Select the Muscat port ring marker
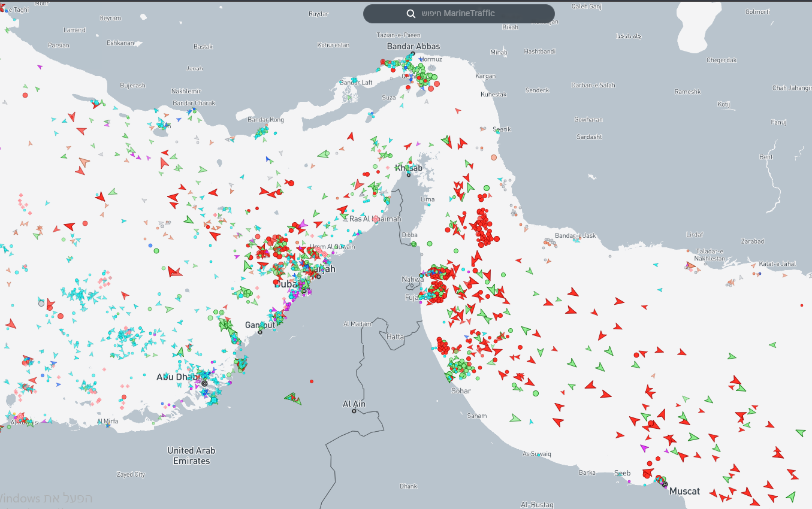812x509 pixels. (665, 484)
